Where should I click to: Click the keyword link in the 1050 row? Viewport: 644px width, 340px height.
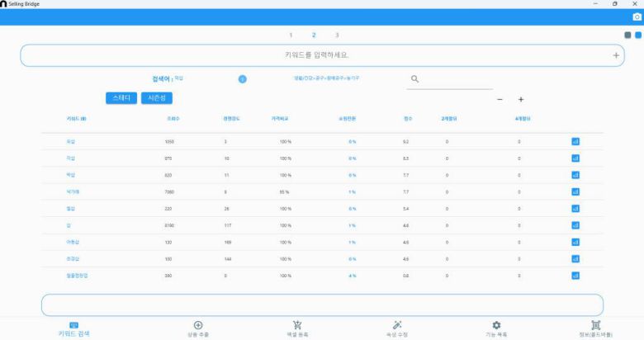tap(71, 142)
